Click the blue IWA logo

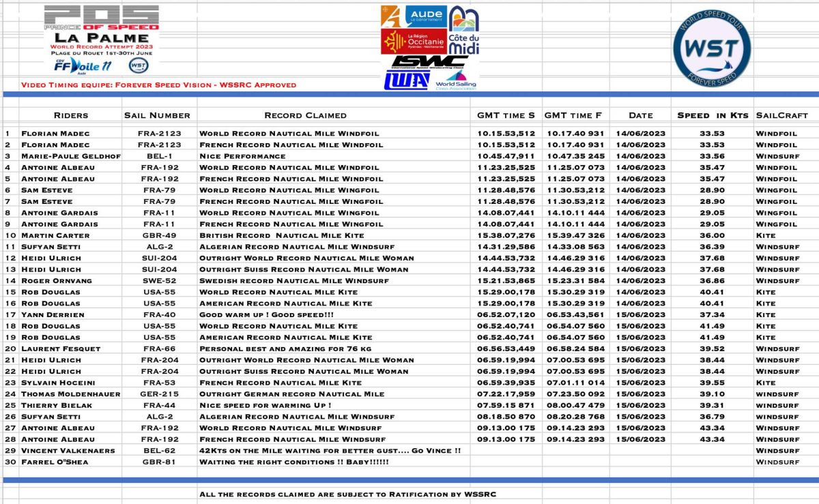[407, 80]
